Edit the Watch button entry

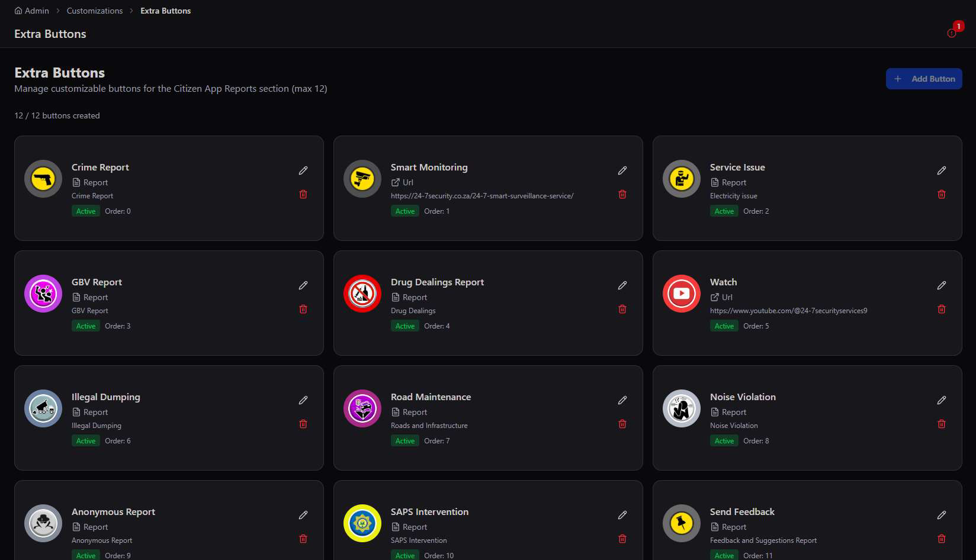click(x=942, y=285)
